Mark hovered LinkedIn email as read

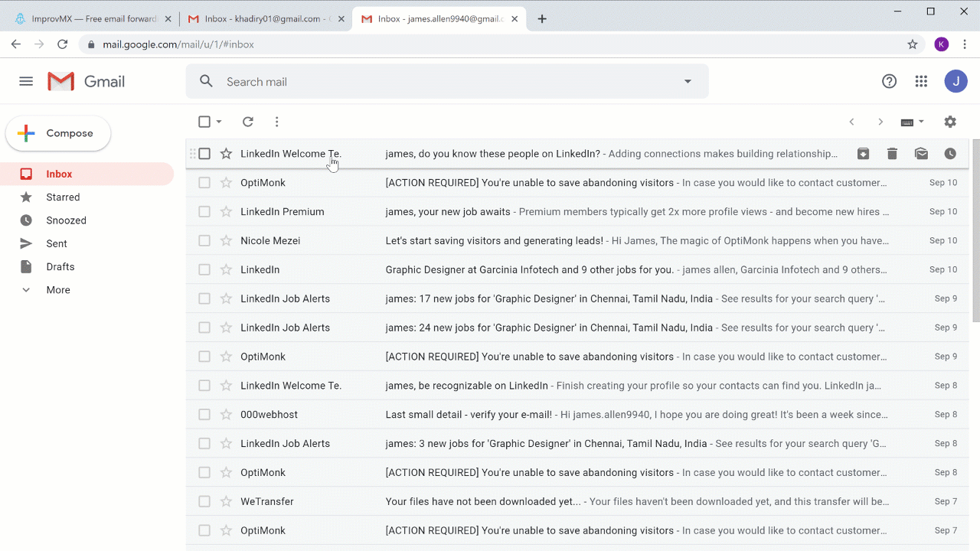[x=921, y=154]
